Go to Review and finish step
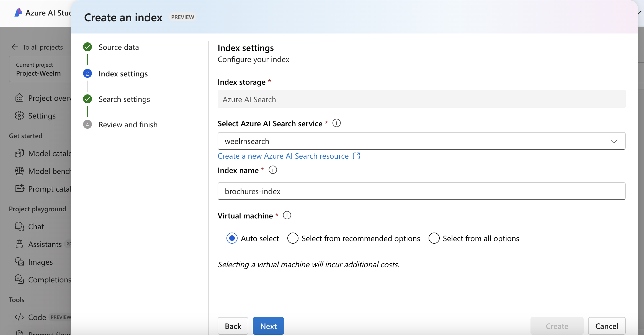Image resolution: width=644 pixels, height=335 pixels. (128, 125)
